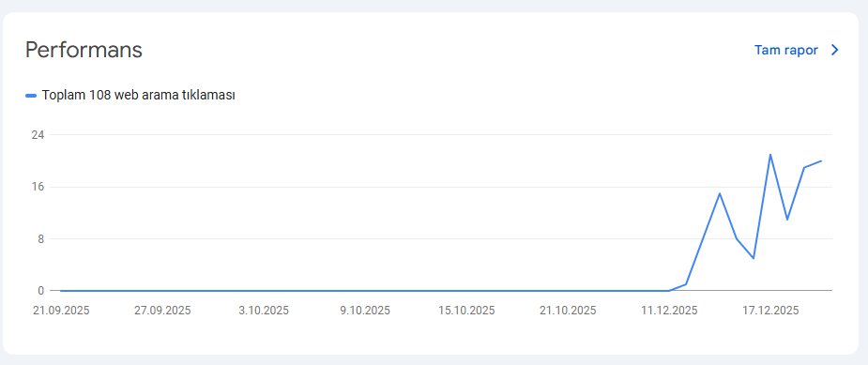This screenshot has height=365, width=868.
Task: Click the 11.12.2025 date label
Action: coord(669,311)
